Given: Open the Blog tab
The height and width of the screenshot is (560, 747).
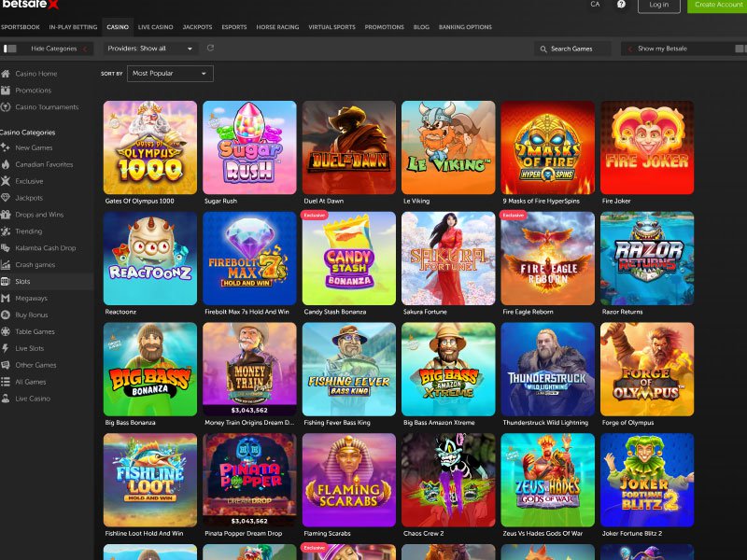Looking at the screenshot, I should tap(421, 27).
